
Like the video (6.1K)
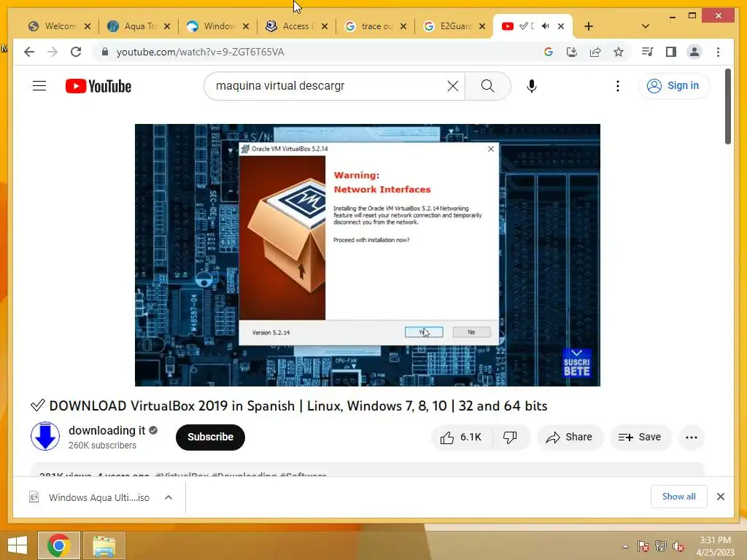(461, 437)
